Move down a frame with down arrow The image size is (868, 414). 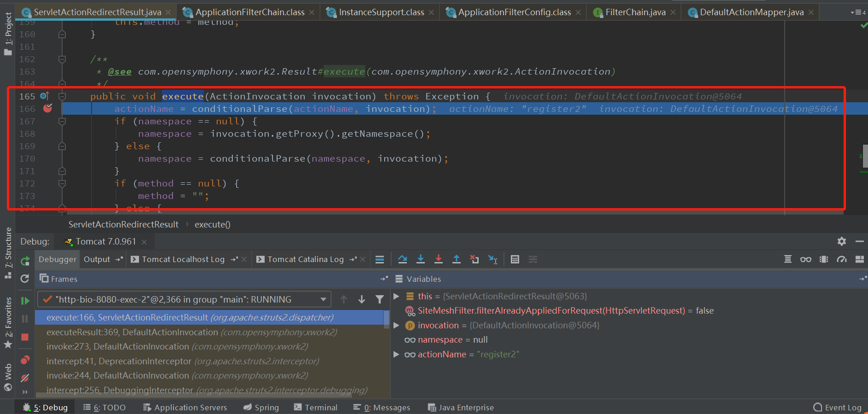pyautogui.click(x=362, y=299)
